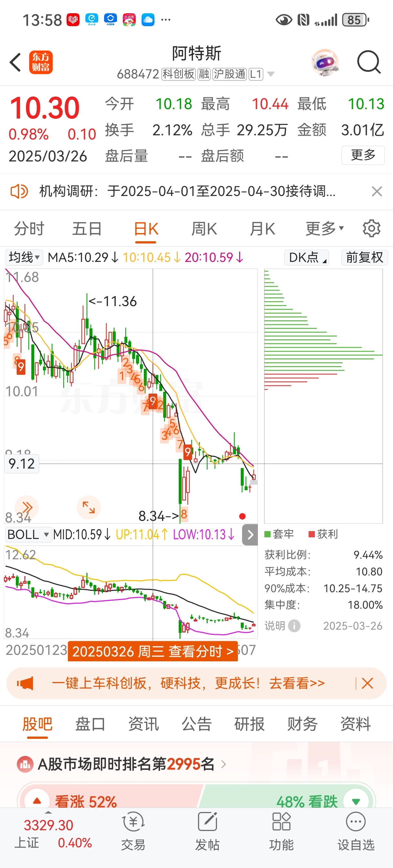Tap the 90%成本 10.25-14.75 value
This screenshot has width=393, height=868.
[x=353, y=588]
